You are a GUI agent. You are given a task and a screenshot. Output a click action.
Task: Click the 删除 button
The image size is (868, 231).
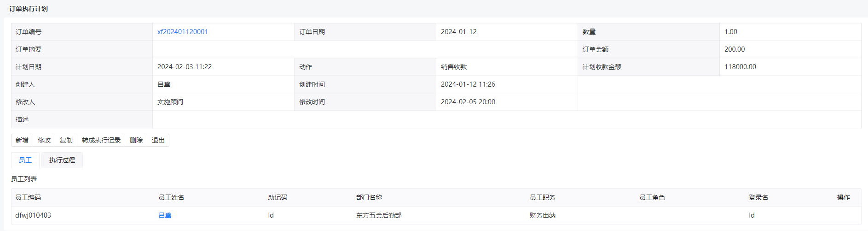pos(136,140)
